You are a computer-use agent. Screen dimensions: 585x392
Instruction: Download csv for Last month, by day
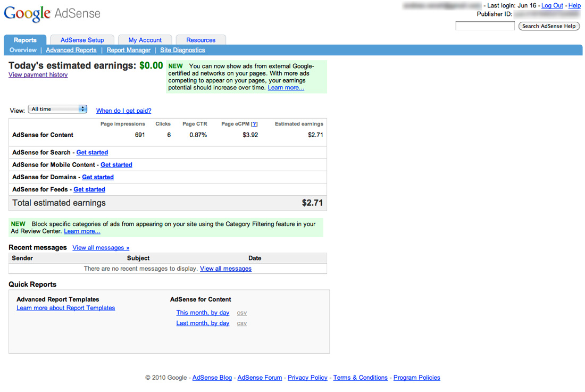[x=242, y=323]
